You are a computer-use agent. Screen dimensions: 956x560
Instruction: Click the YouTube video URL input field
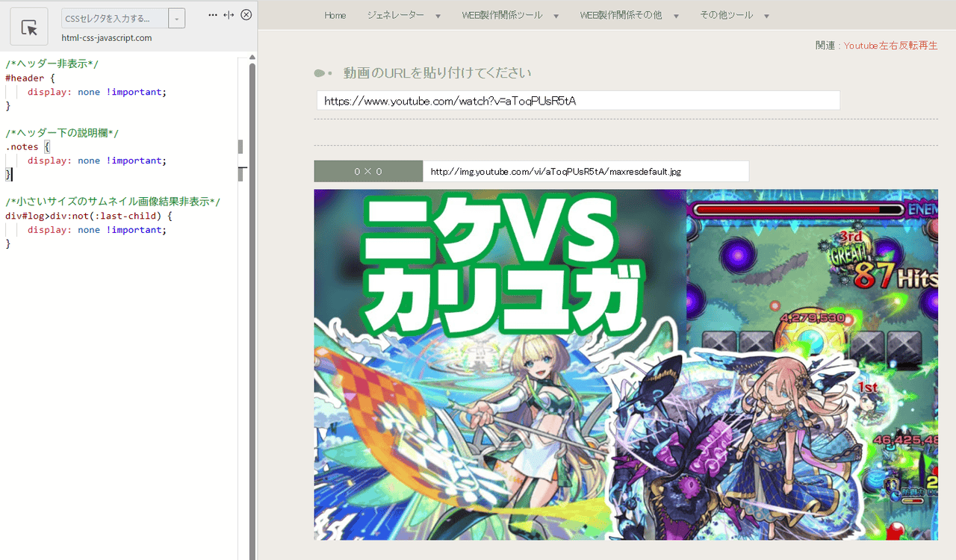pos(578,100)
